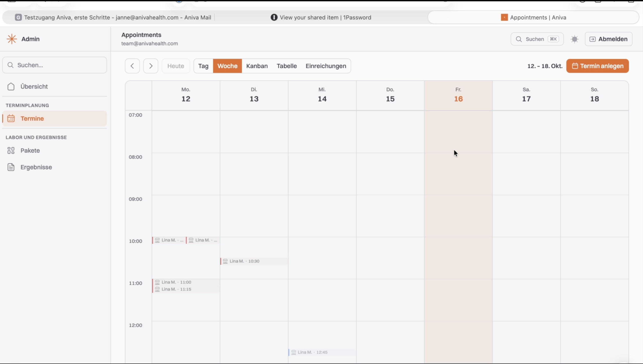
Task: Open Übersicht in the sidebar
Action: (x=55, y=87)
